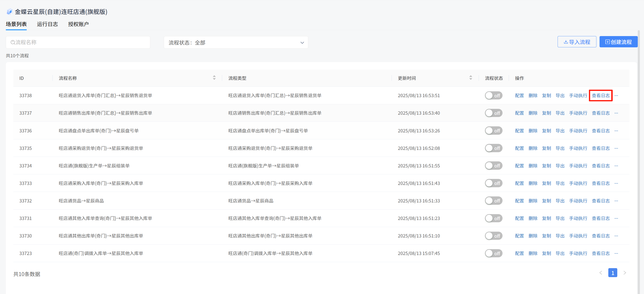Sort by 流程名称 column sort arrows

pos(214,78)
